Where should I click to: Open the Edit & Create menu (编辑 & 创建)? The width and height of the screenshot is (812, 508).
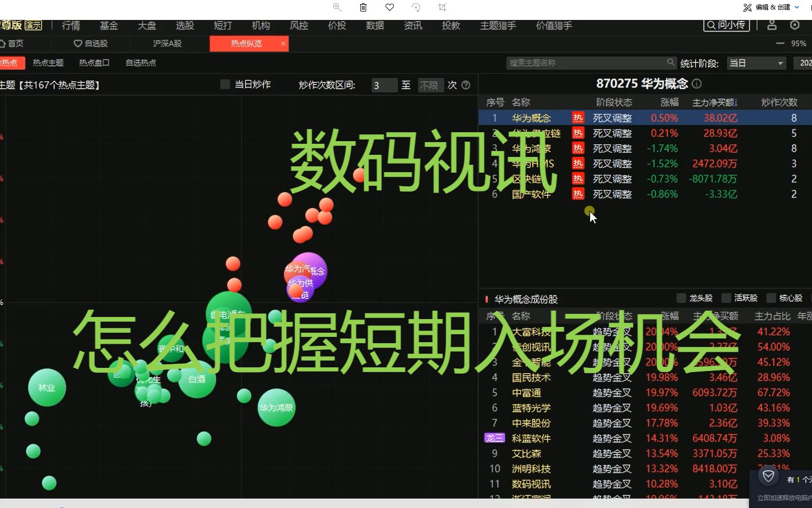pos(772,7)
